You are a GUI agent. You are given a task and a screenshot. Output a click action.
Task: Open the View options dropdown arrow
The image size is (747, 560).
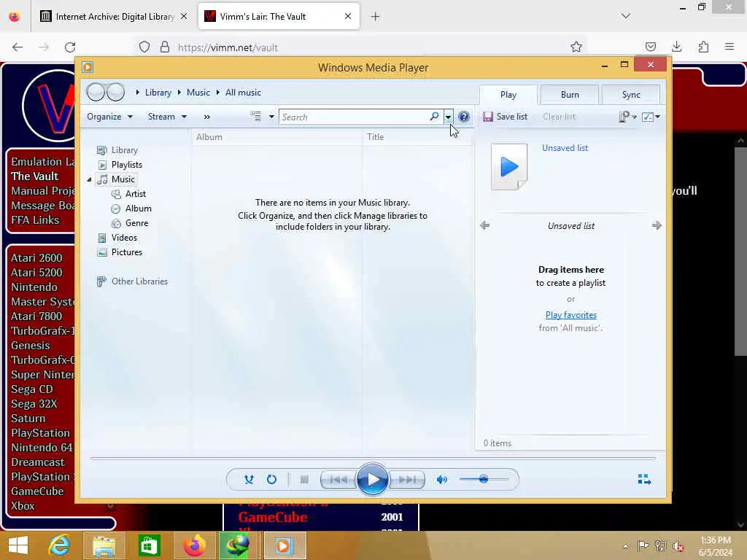tap(271, 117)
